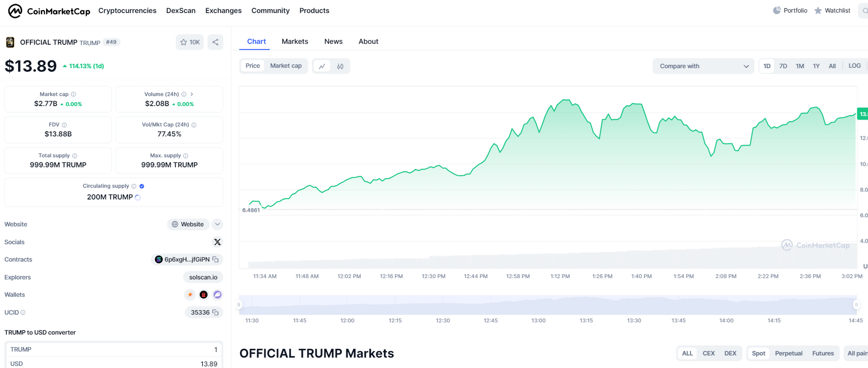This screenshot has width=868, height=368.
Task: Click the #49 rank badge
Action: [x=111, y=42]
